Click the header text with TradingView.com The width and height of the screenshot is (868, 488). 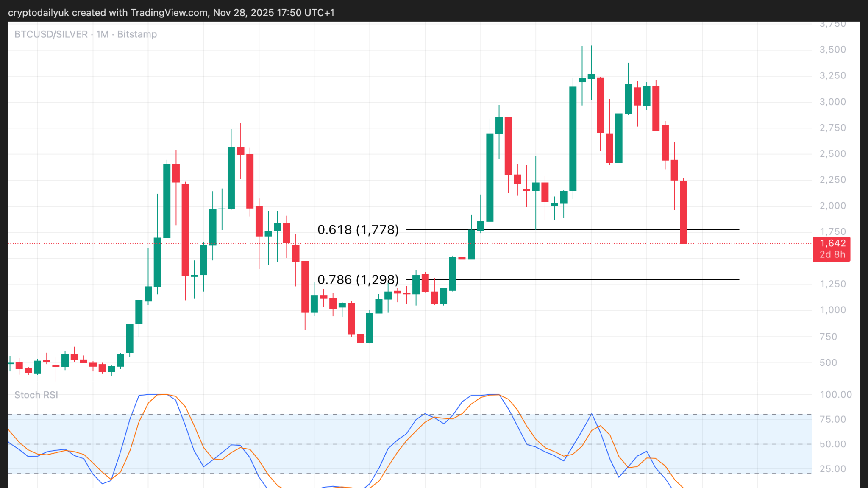point(171,13)
